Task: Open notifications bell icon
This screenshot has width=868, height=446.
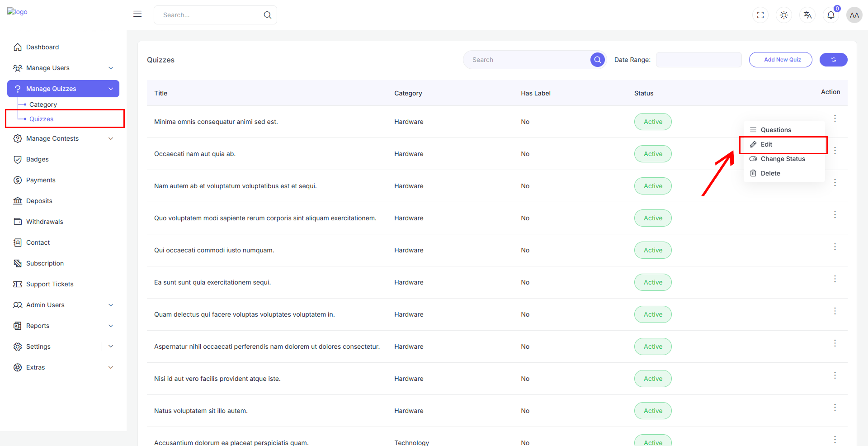Action: (x=831, y=15)
